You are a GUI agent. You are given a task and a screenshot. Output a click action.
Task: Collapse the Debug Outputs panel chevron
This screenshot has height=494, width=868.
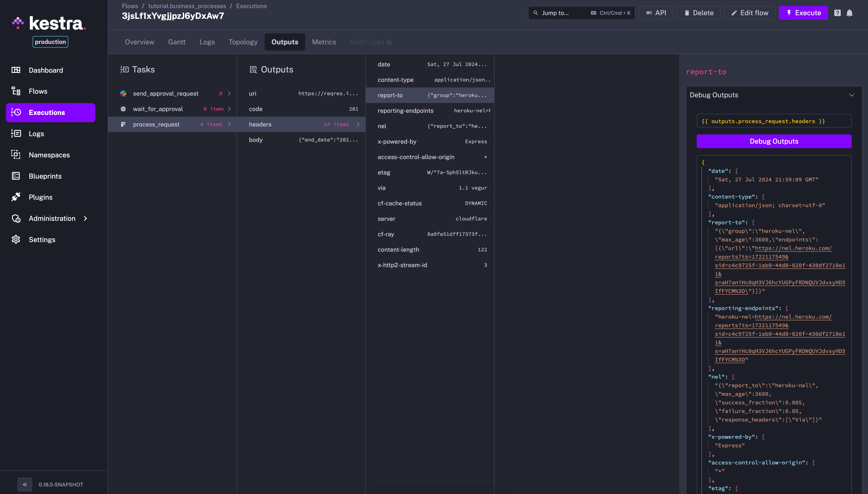point(851,95)
